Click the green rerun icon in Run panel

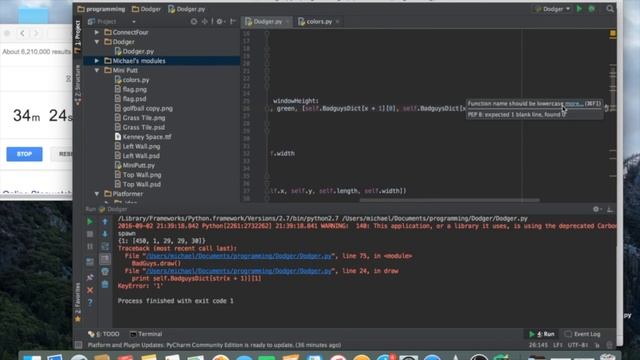tap(90, 222)
